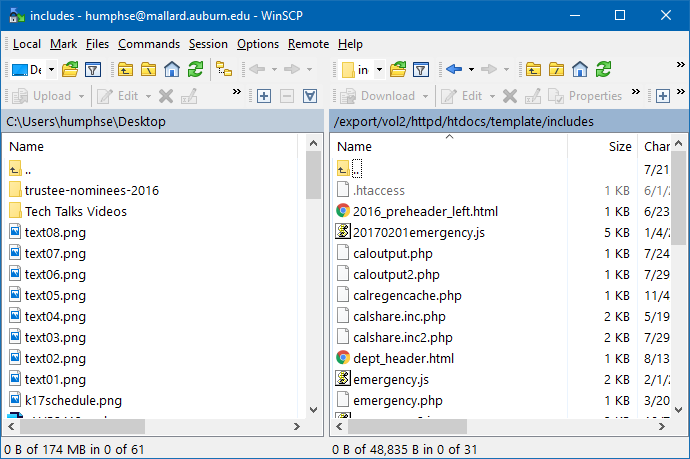Image resolution: width=690 pixels, height=459 pixels.
Task: Click the remote Properties button
Action: 585,96
